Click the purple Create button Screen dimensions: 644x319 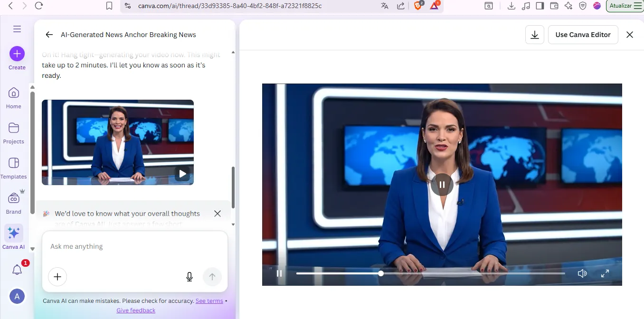(17, 54)
